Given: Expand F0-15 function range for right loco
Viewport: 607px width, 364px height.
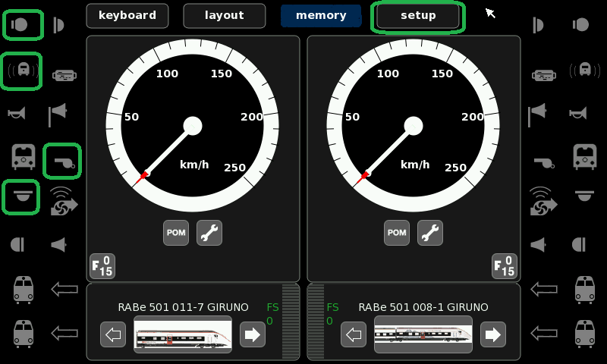Looking at the screenshot, I should [505, 265].
